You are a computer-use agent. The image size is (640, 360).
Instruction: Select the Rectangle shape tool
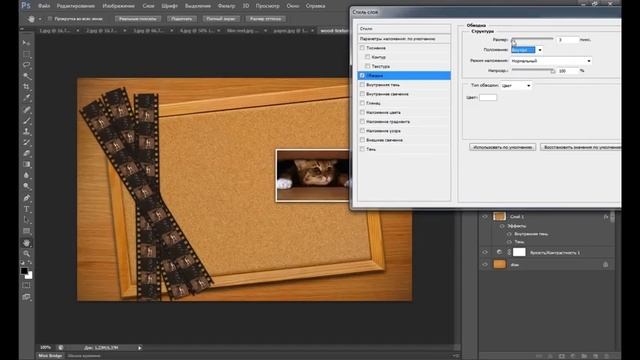(x=27, y=231)
